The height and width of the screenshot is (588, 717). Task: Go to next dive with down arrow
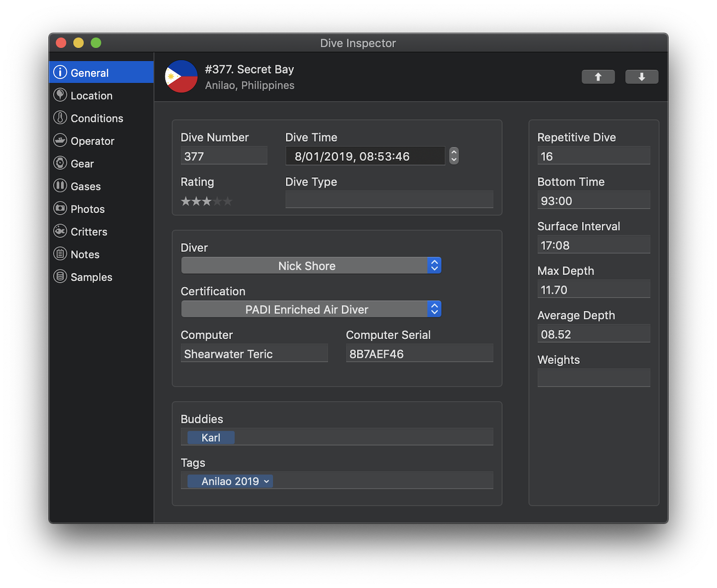641,77
